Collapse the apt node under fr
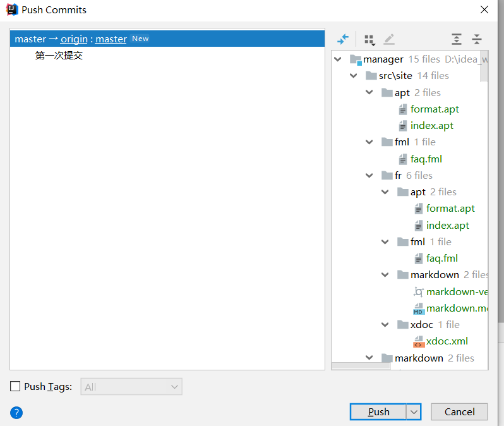Screen dimensions: 504x426 click(385, 192)
